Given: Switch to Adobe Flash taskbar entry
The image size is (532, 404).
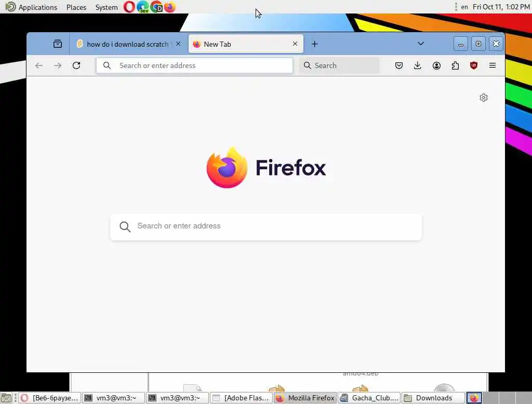Looking at the screenshot, I should [241, 398].
